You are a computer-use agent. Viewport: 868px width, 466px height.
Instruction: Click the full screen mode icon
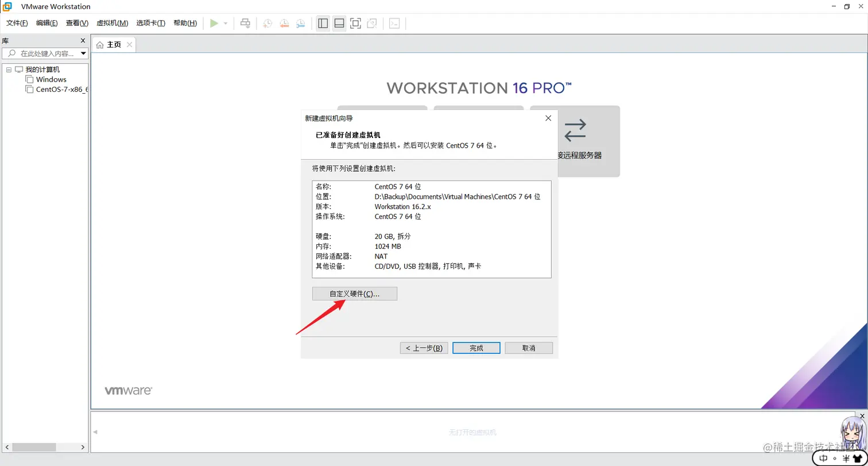click(355, 23)
